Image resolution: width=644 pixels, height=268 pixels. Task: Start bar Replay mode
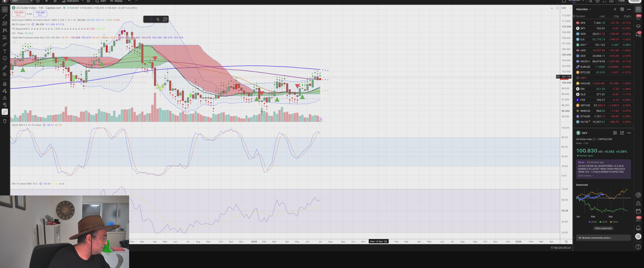tap(116, 1)
